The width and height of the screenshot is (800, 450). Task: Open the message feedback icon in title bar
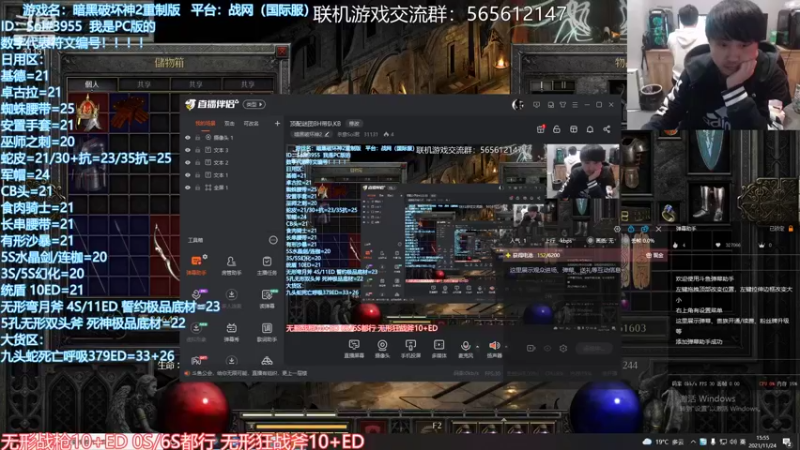click(536, 105)
